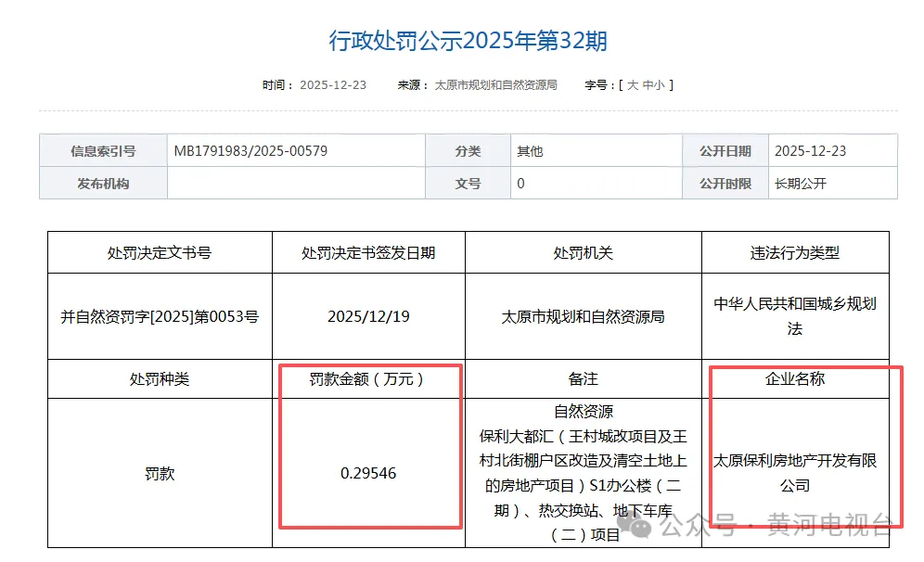Click the 处罚机关 column header
The image size is (924, 562).
[x=583, y=253]
